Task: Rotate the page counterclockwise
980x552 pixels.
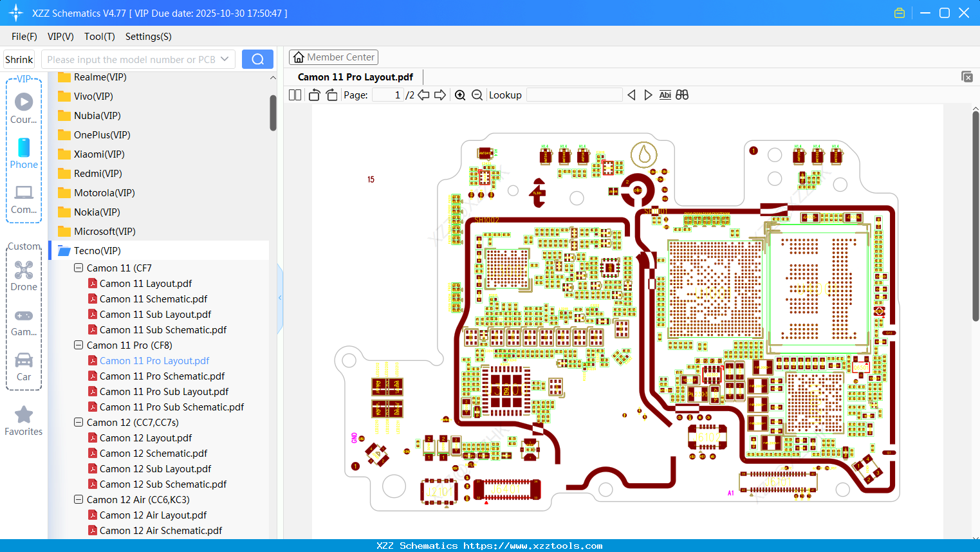Action: point(314,95)
